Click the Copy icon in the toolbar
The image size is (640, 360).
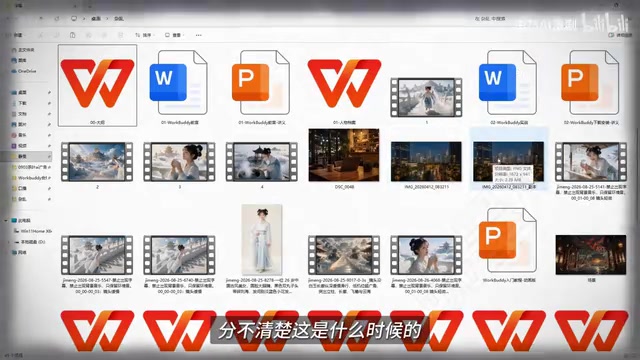[x=56, y=35]
